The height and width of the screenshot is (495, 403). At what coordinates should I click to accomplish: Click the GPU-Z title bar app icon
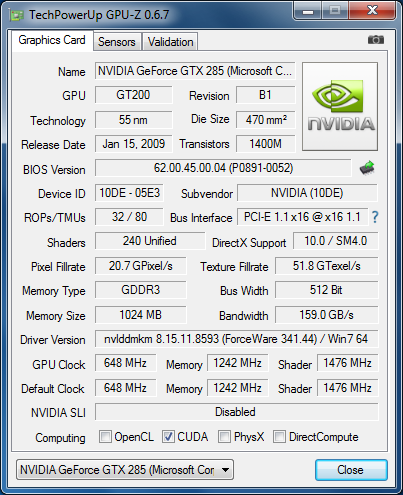[17, 15]
